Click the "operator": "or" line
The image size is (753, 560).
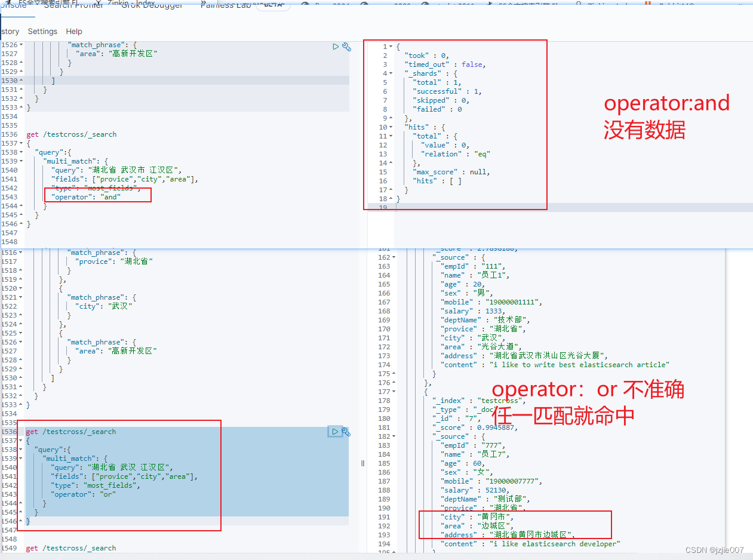[84, 494]
